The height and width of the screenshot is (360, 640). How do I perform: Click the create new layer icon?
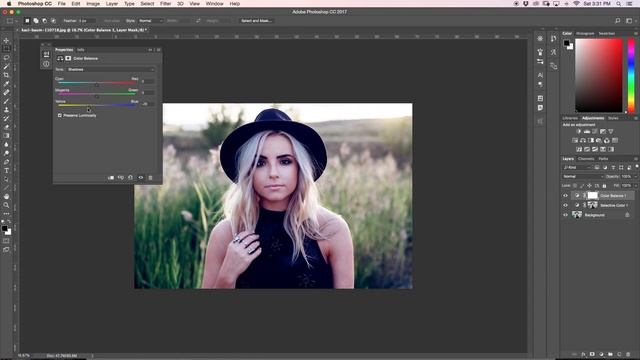(619, 354)
